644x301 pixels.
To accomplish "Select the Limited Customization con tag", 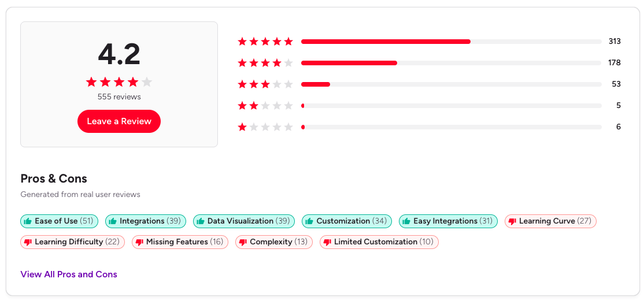I will click(x=379, y=242).
